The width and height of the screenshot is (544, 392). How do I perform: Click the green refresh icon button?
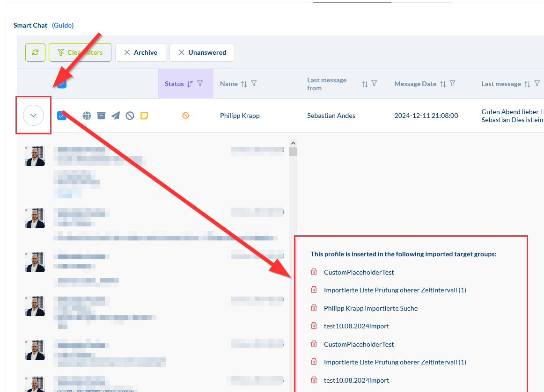pyautogui.click(x=35, y=52)
